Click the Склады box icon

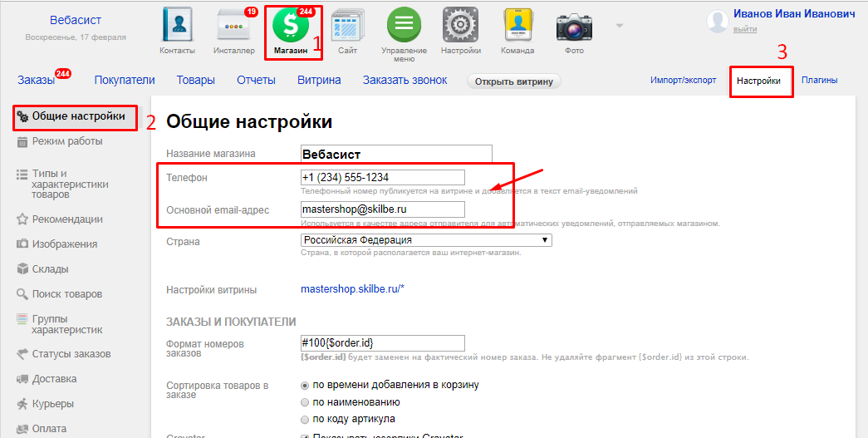pyautogui.click(x=22, y=269)
